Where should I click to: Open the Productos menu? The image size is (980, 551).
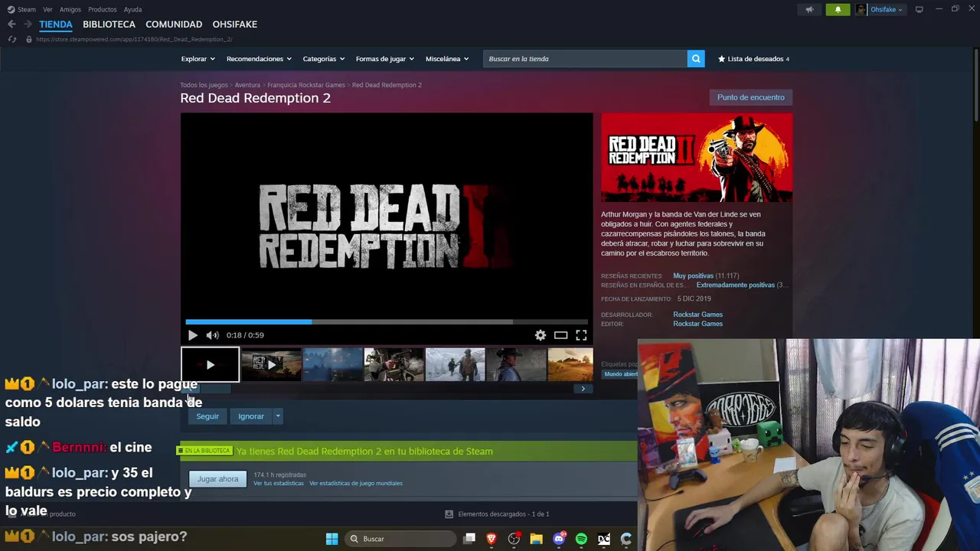click(103, 9)
